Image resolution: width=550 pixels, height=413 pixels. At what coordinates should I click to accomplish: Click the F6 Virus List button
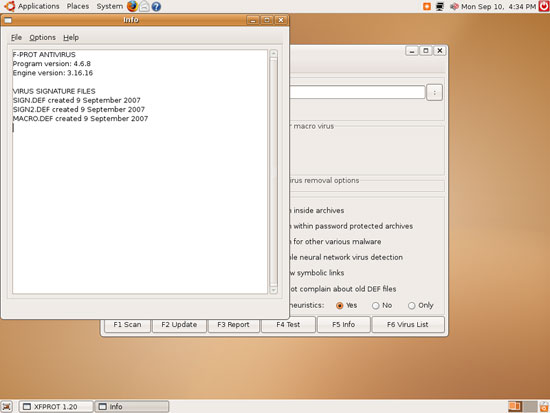[408, 325]
